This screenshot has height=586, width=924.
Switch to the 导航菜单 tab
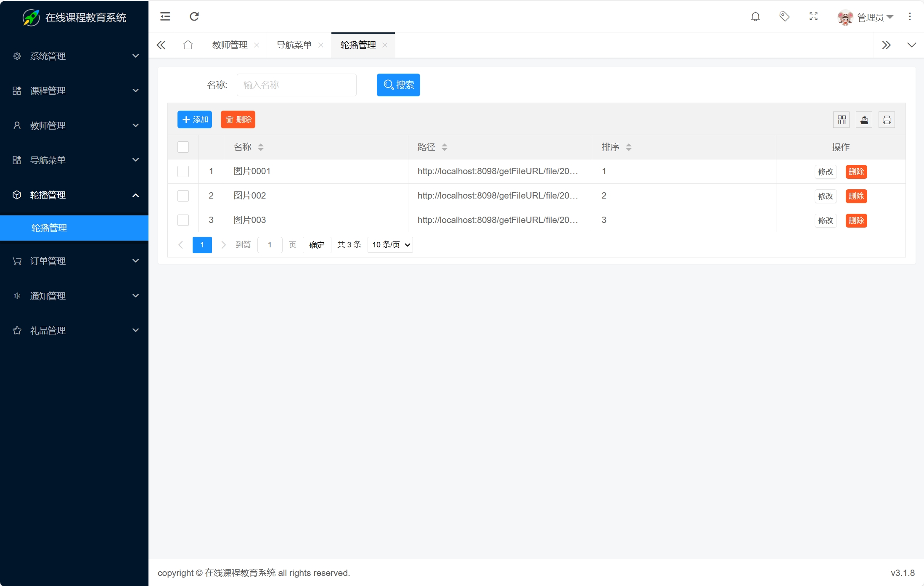pyautogui.click(x=294, y=45)
